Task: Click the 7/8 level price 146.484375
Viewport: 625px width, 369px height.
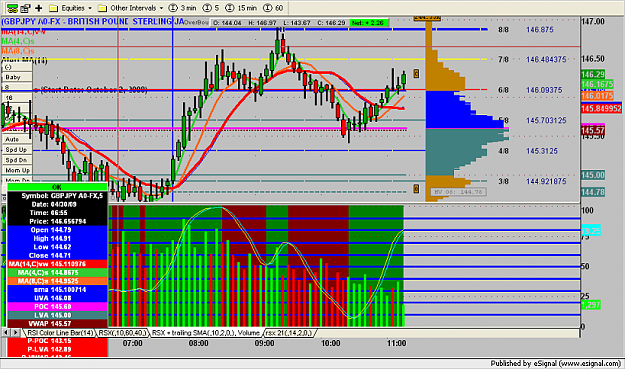Action: pos(546,59)
